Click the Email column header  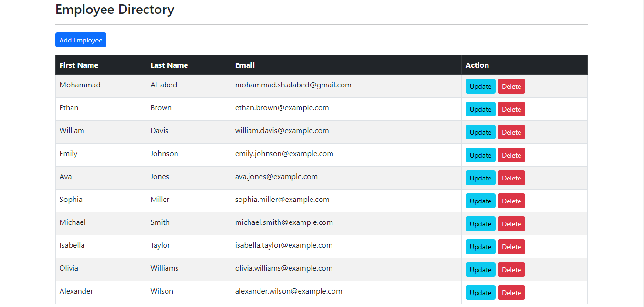pyautogui.click(x=245, y=65)
